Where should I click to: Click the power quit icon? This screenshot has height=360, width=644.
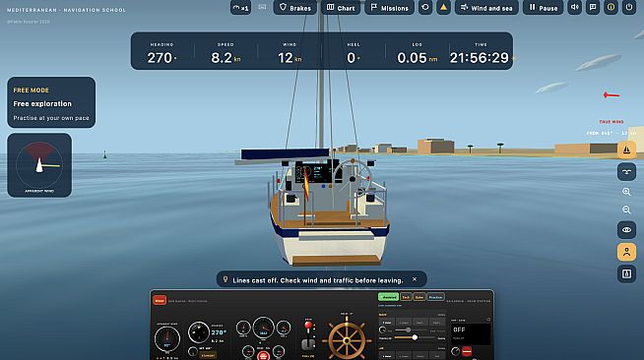(x=629, y=7)
